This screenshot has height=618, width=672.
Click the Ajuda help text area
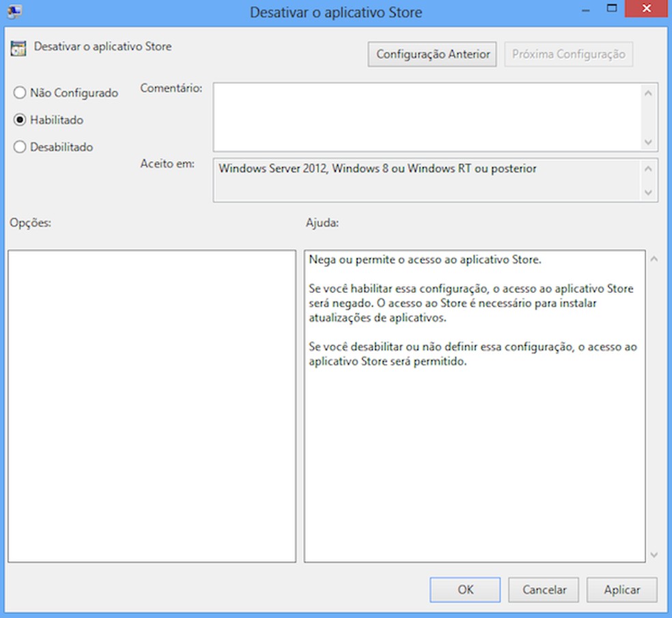tap(475, 406)
